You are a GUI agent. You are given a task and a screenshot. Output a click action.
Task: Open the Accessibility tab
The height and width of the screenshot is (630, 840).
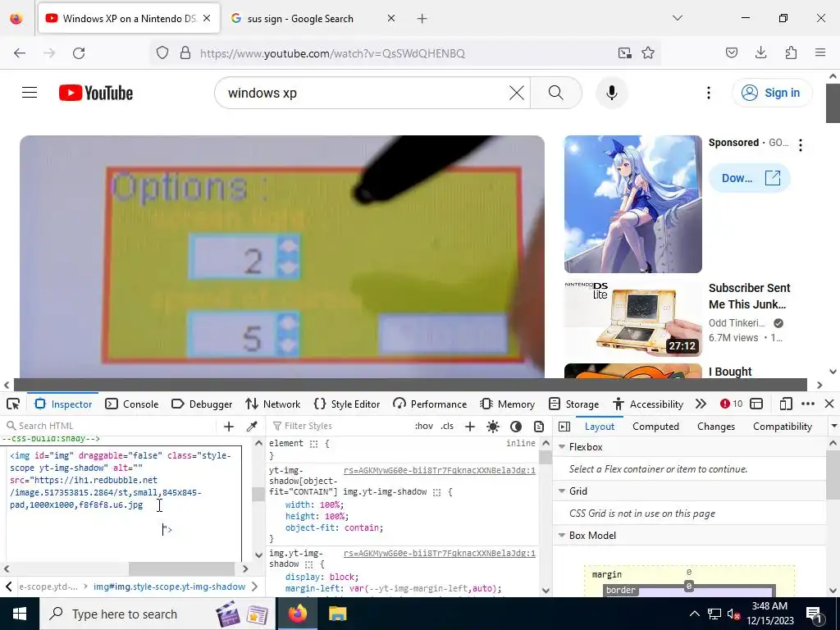click(x=648, y=404)
